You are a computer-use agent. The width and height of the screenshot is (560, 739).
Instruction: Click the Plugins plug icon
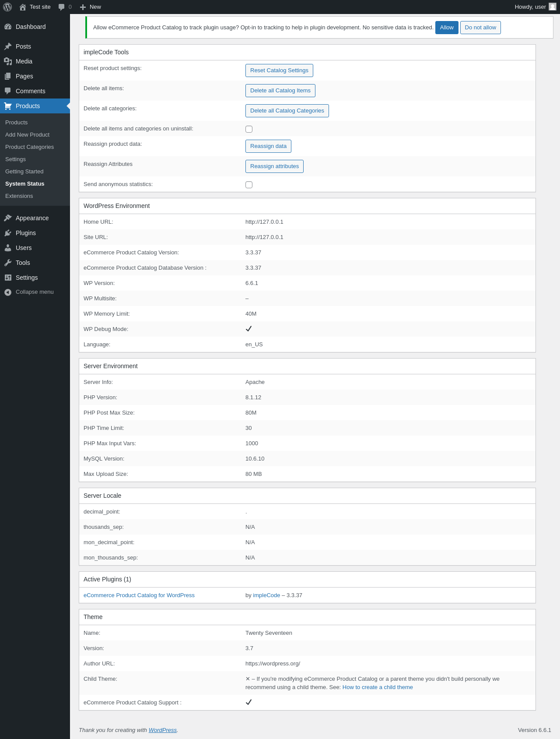click(x=8, y=233)
